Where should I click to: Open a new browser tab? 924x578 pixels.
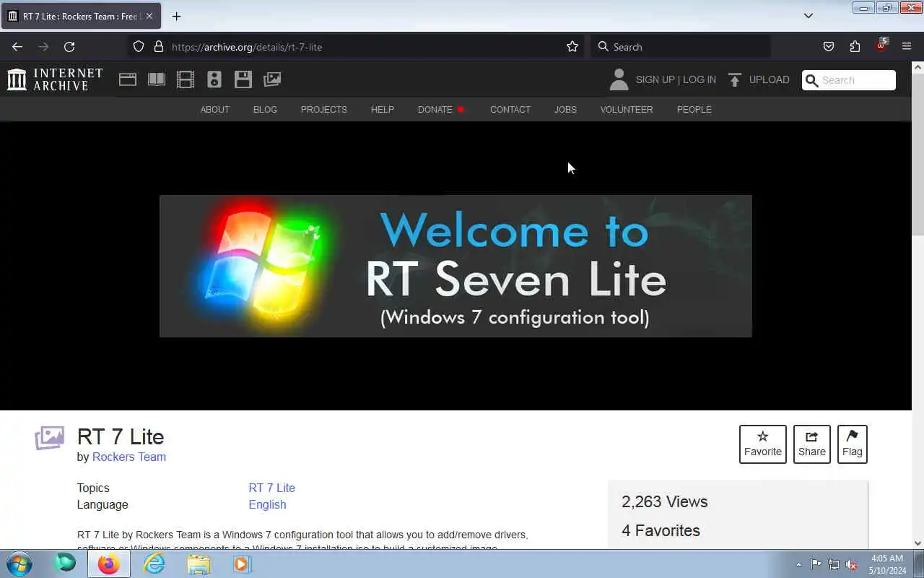point(176,16)
